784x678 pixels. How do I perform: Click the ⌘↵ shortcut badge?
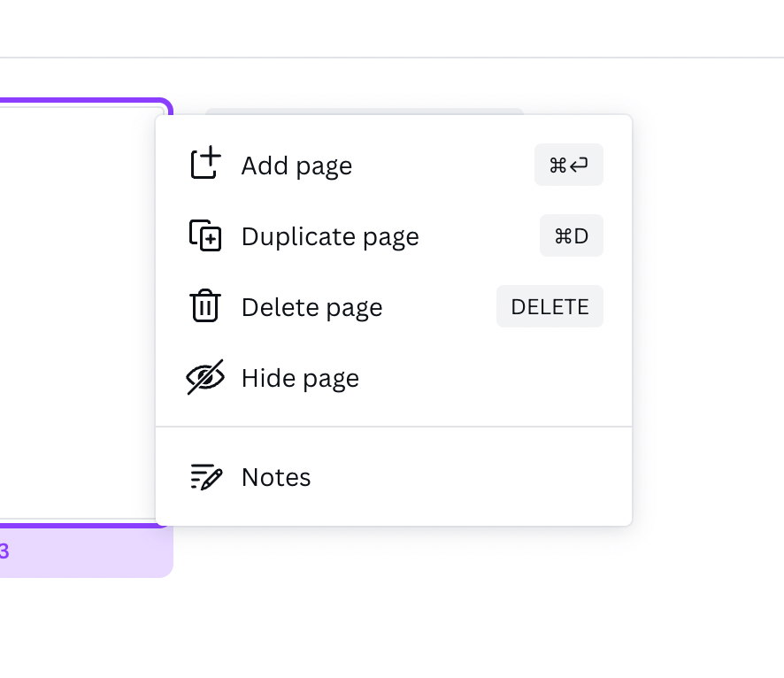[x=568, y=165]
